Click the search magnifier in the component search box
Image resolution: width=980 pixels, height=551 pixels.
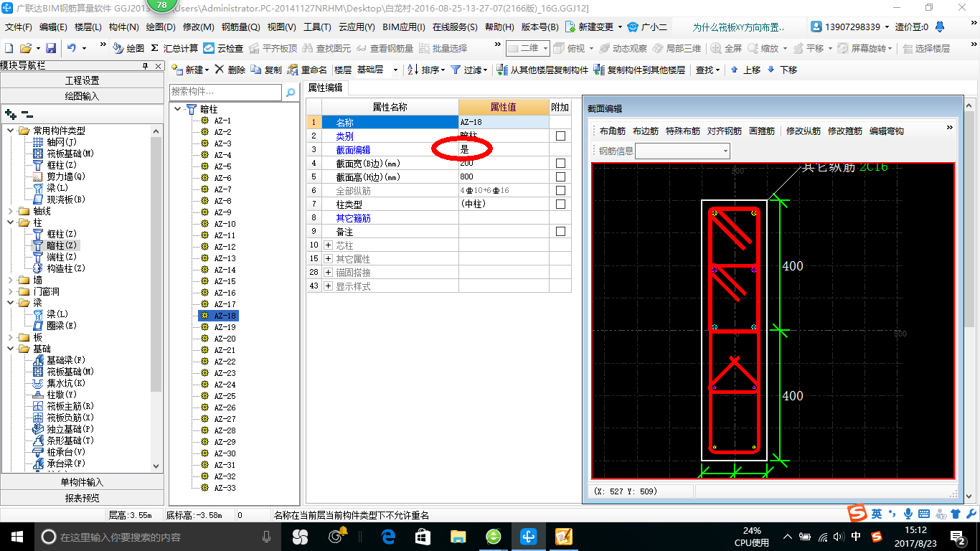[291, 93]
